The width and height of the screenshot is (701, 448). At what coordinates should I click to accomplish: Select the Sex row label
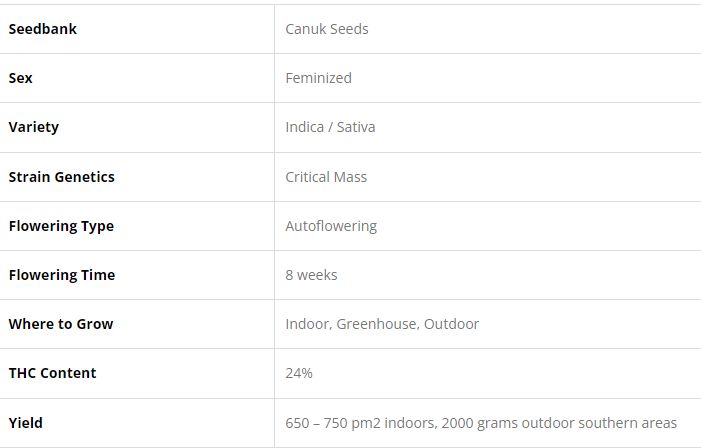click(20, 78)
